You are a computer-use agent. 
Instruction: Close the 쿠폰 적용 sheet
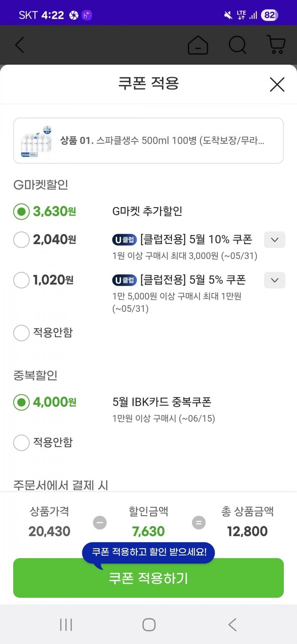pyautogui.click(x=277, y=85)
